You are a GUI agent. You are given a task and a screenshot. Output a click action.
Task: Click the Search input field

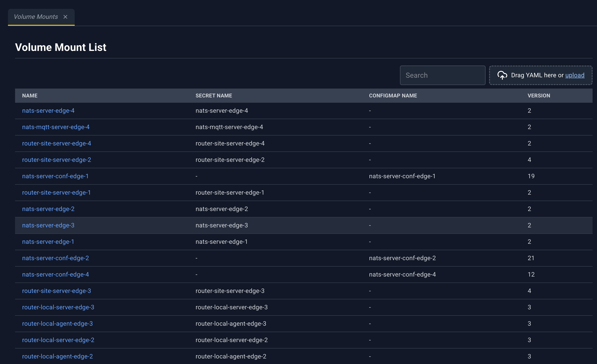(x=442, y=75)
